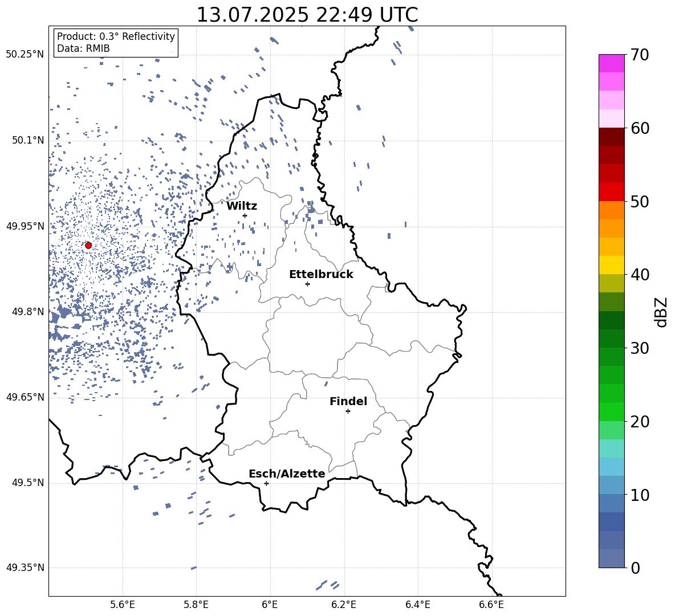Click the colorbar tick label 70
This screenshot has width=675, height=616.
pyautogui.click(x=640, y=55)
